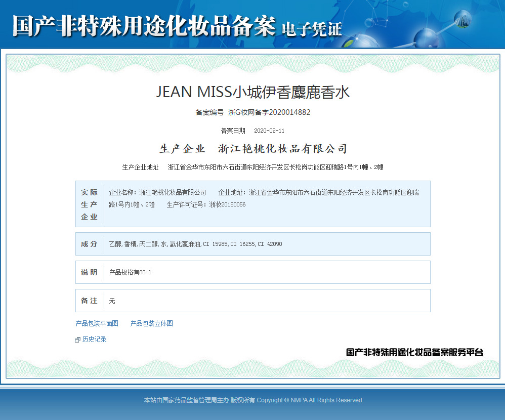
Task: Open the 产品包装平面图 link
Action: [97, 323]
